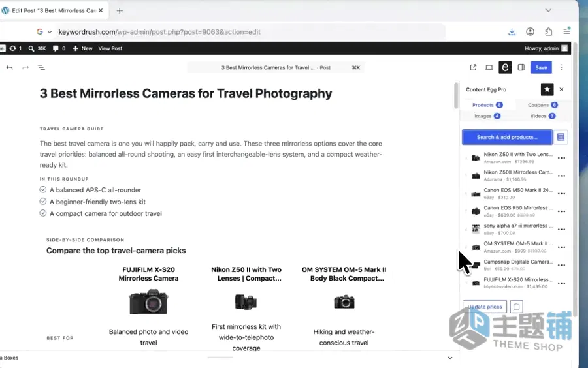Image resolution: width=588 pixels, height=368 pixels.
Task: Click the FUJIFILM X-S20 Mirrorless Camera column title
Action: click(148, 274)
